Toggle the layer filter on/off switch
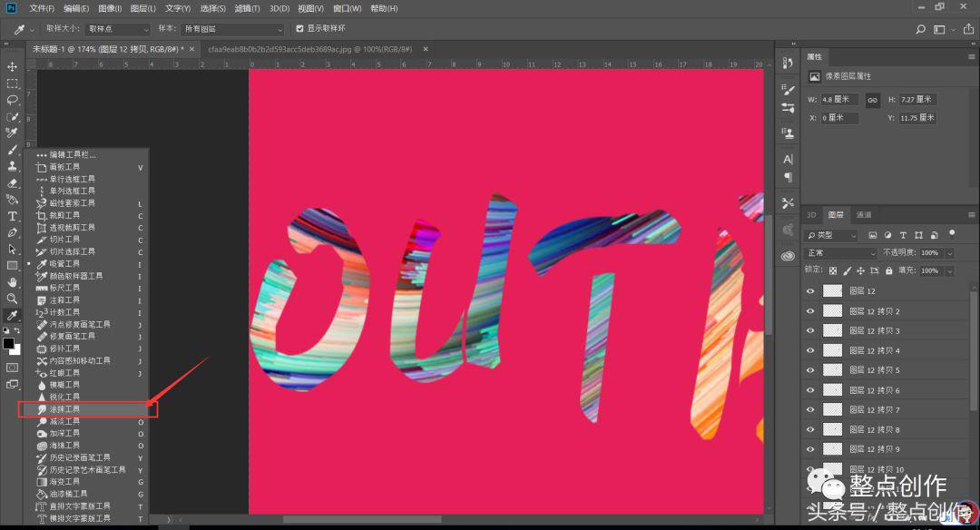The height and width of the screenshot is (530, 980). (952, 234)
